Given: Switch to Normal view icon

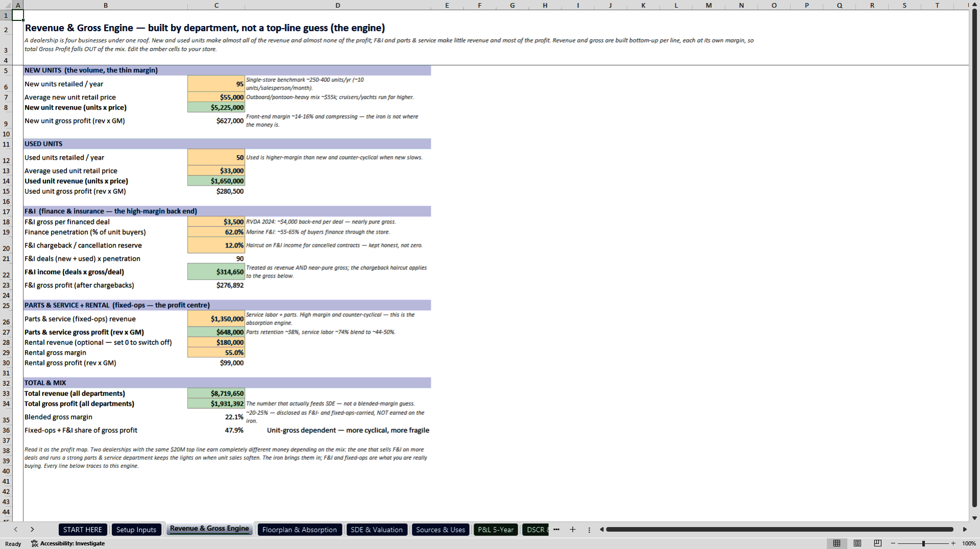Looking at the screenshot, I should pos(837,543).
